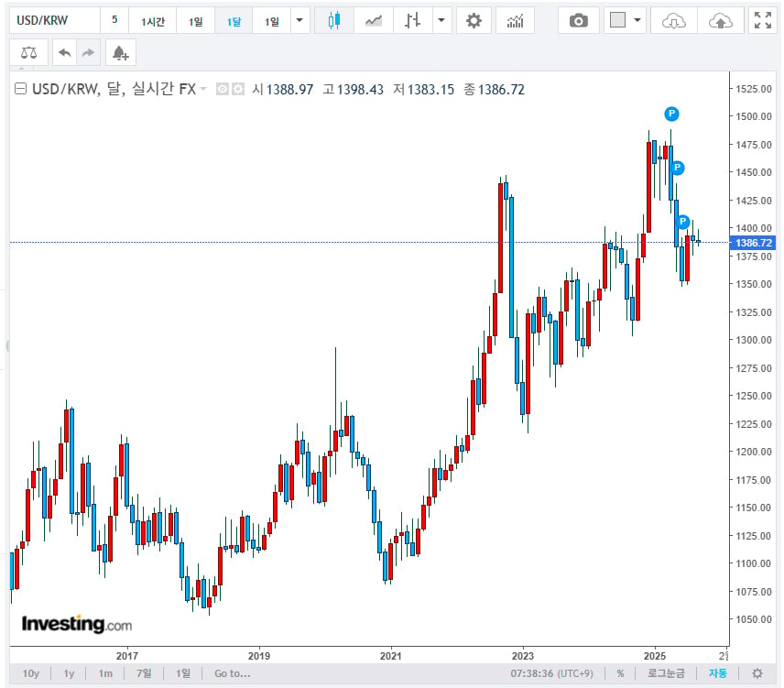Image resolution: width=784 pixels, height=688 pixels.
Task: Add an alert with the bell icon
Action: (121, 52)
